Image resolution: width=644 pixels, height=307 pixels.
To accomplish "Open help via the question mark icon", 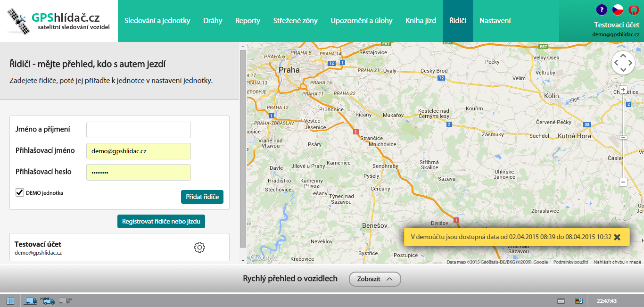I will coord(602,9).
